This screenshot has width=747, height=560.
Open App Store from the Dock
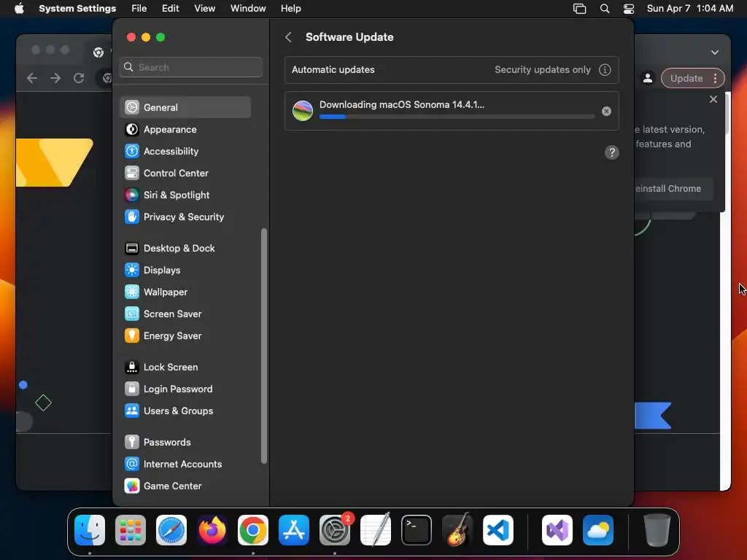coord(293,530)
